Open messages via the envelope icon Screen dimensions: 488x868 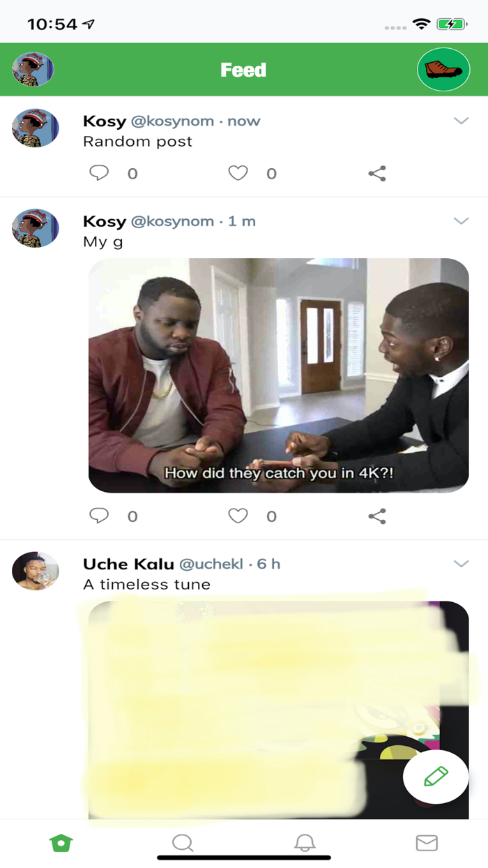coord(427,842)
